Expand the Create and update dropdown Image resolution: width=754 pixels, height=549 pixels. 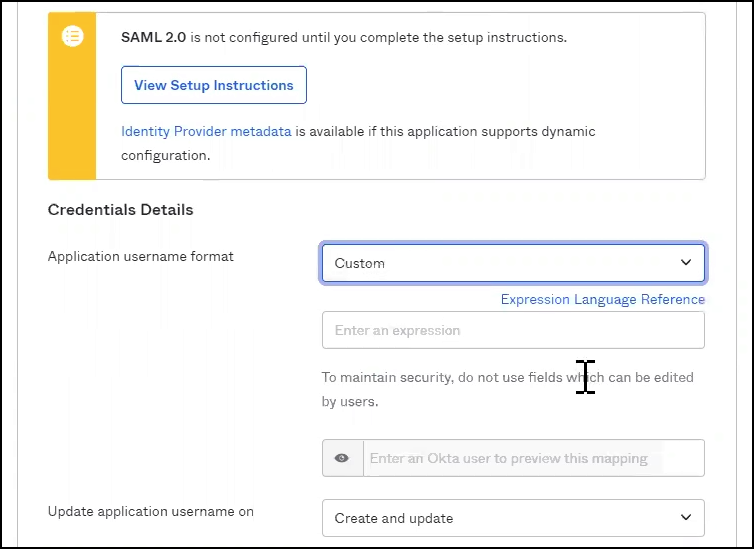pyautogui.click(x=500, y=518)
